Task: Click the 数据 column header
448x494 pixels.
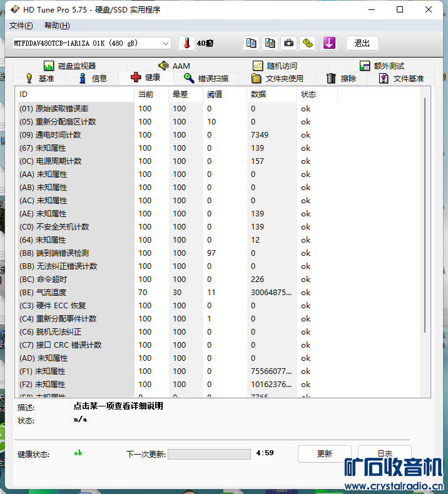Action: pos(272,94)
